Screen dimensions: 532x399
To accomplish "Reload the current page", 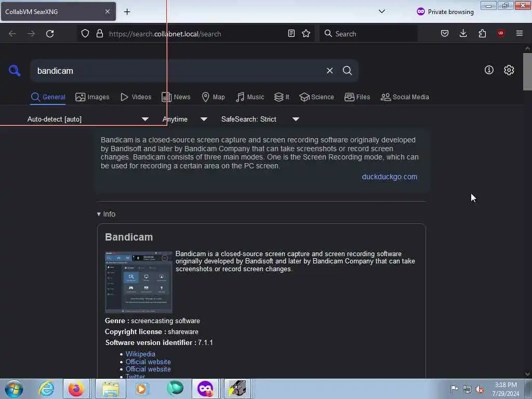I will tap(50, 34).
